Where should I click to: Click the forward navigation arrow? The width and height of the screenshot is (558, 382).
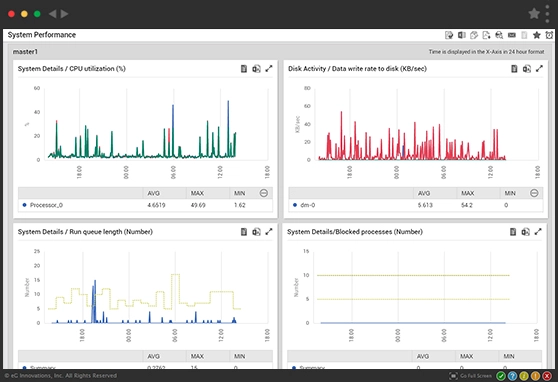[64, 14]
